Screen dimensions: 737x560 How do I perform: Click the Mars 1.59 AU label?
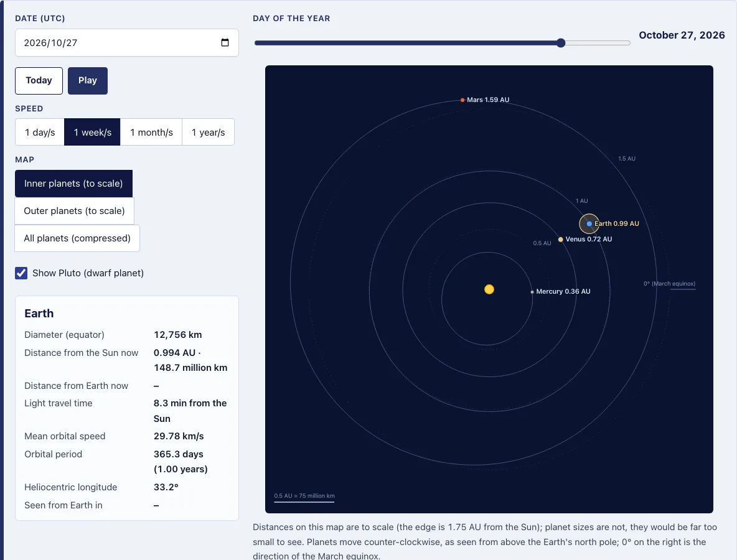coord(488,100)
